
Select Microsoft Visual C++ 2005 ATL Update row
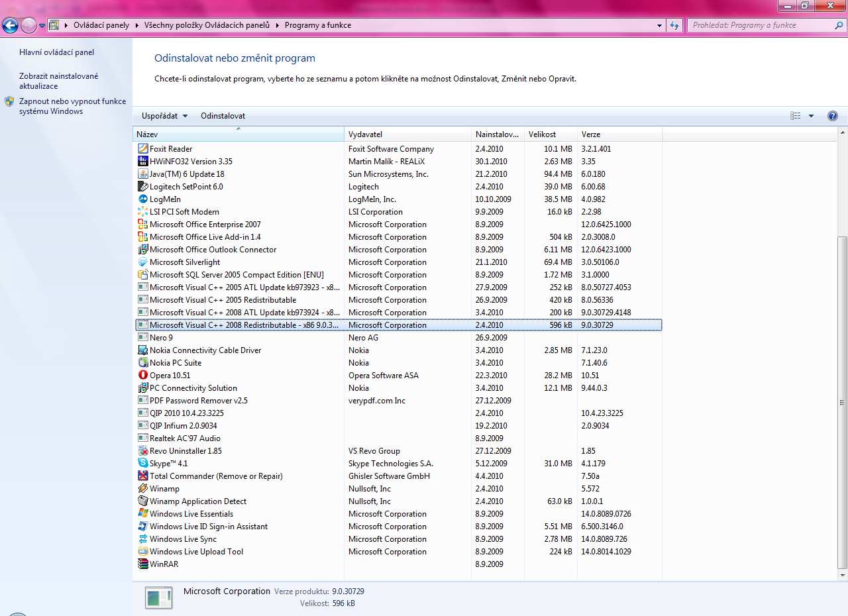[x=399, y=287]
